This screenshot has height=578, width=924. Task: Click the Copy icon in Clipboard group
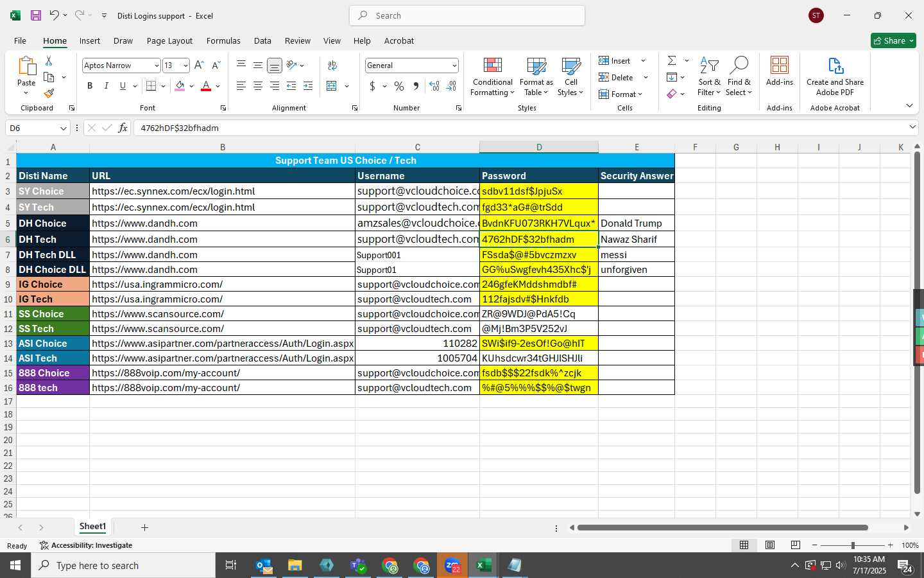pos(49,77)
